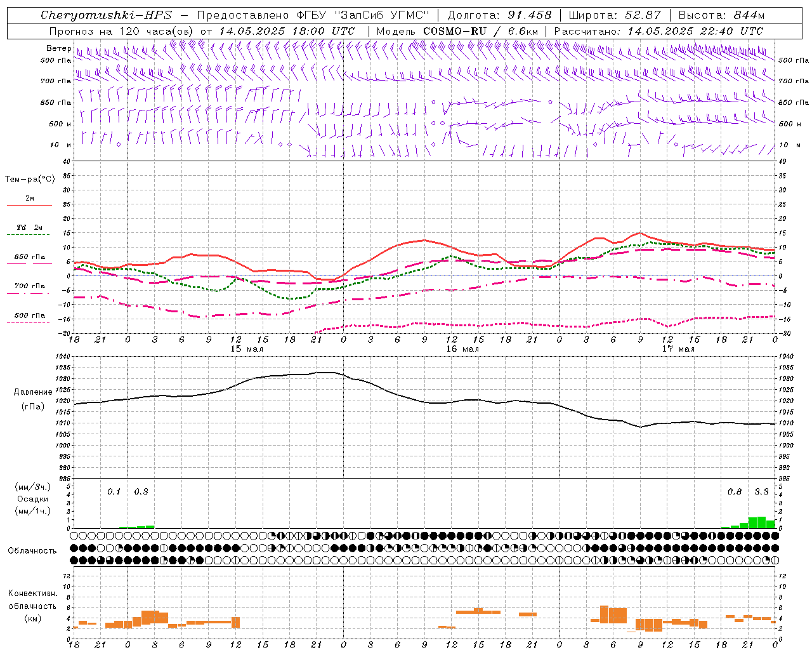The width and height of the screenshot is (812, 650).
Task: Pick the dashed line sample under Td 2м legend
Action: 28,235
